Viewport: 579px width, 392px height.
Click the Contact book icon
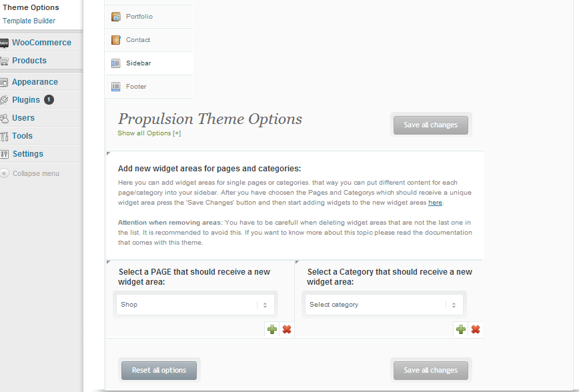116,40
